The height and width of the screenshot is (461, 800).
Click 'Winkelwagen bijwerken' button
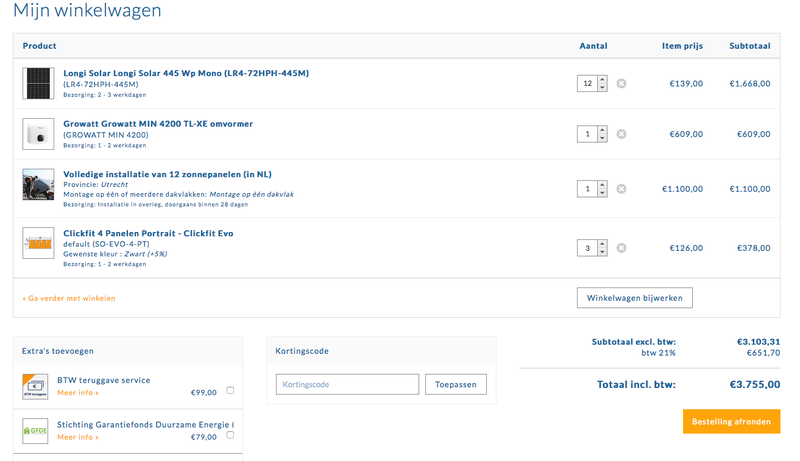pos(634,298)
